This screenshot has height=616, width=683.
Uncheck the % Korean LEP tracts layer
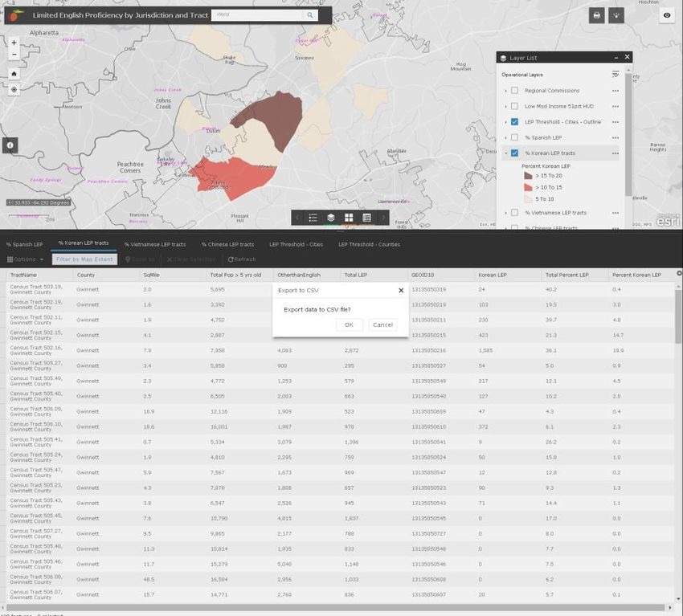pos(514,153)
